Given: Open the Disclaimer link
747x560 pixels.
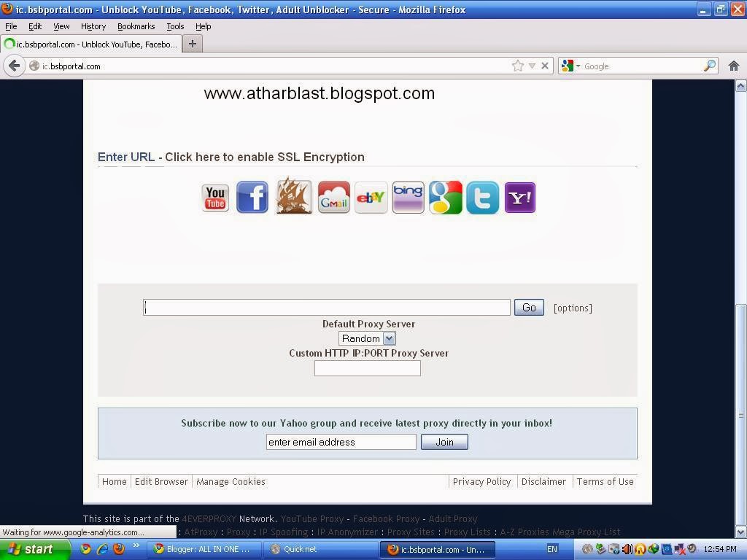Looking at the screenshot, I should click(x=543, y=481).
